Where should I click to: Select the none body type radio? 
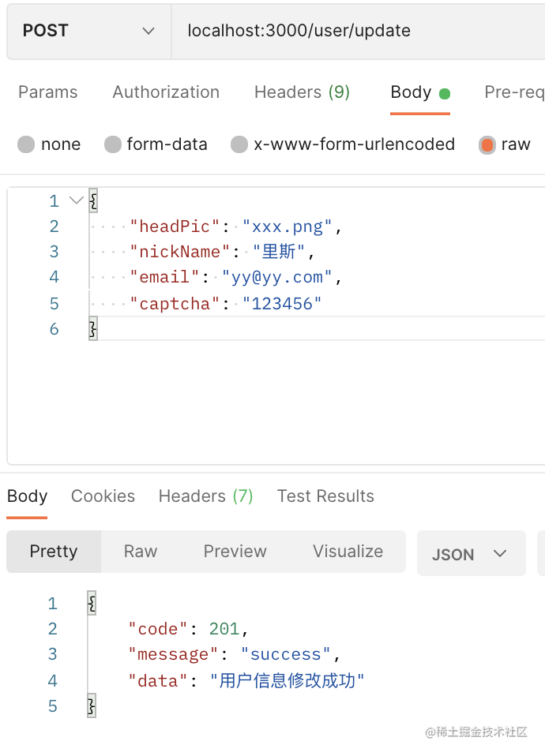tap(27, 144)
